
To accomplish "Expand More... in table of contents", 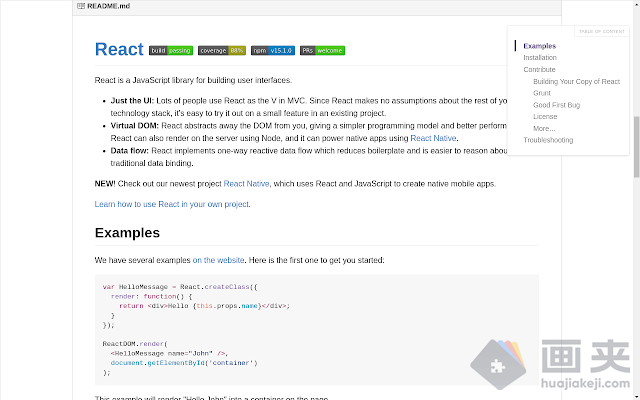I will click(x=544, y=128).
